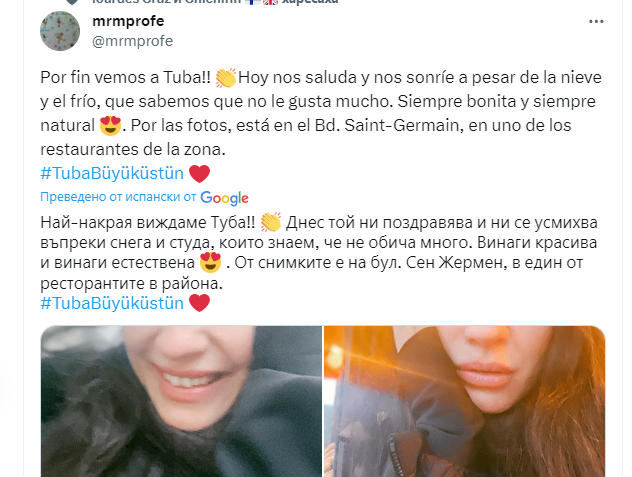
Task: Click 'Преведено от испански от' translation link
Action: [x=118, y=197]
